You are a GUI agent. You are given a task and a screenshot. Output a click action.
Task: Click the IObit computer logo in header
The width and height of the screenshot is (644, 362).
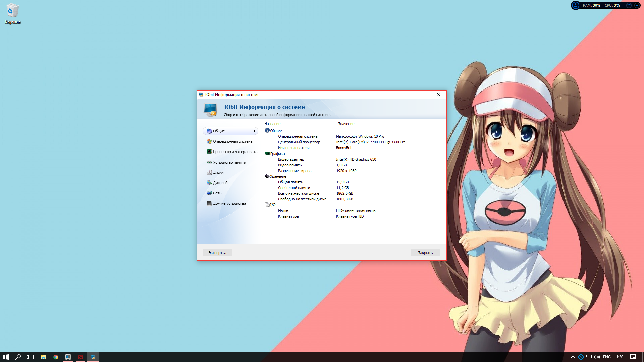point(210,110)
